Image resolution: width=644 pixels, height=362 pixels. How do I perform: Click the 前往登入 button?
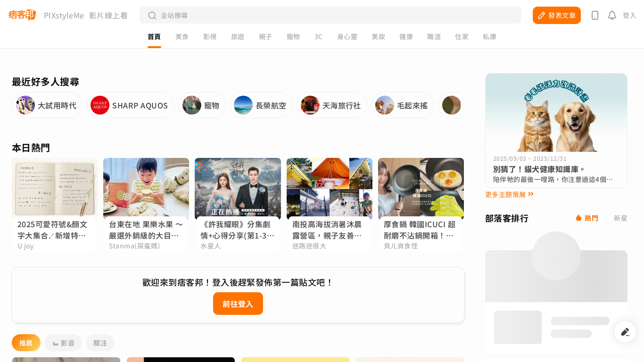(x=238, y=304)
